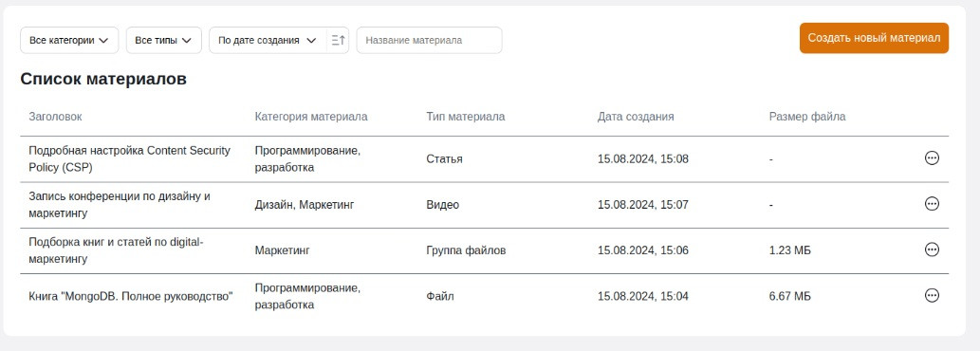Click the Категория материала column header
This screenshot has width=980, height=351.
pyautogui.click(x=311, y=117)
